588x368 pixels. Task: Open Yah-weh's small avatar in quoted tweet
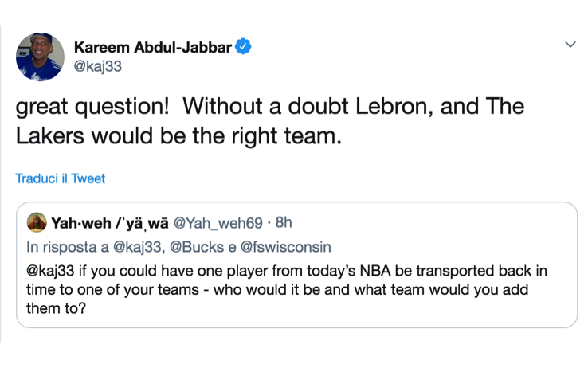click(x=36, y=221)
